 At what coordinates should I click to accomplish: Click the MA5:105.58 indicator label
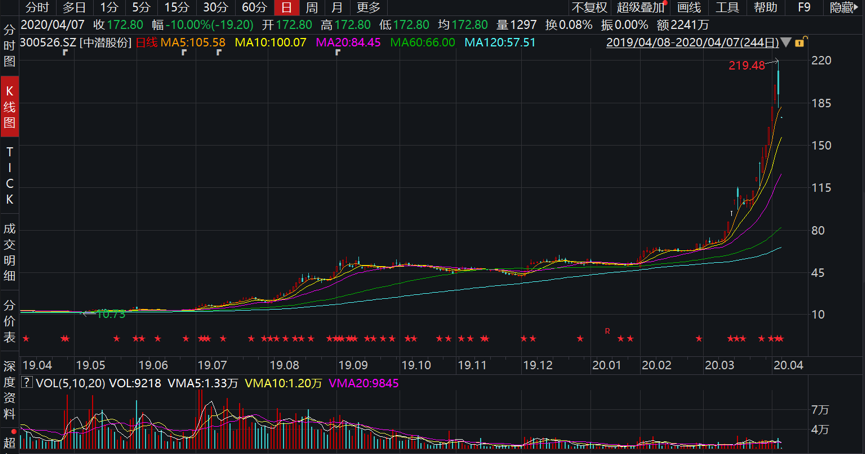(192, 43)
